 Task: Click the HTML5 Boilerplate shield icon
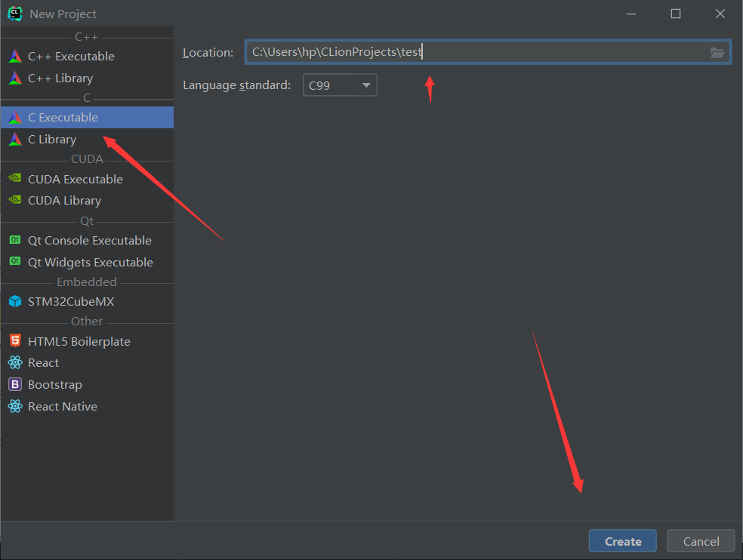(15, 340)
